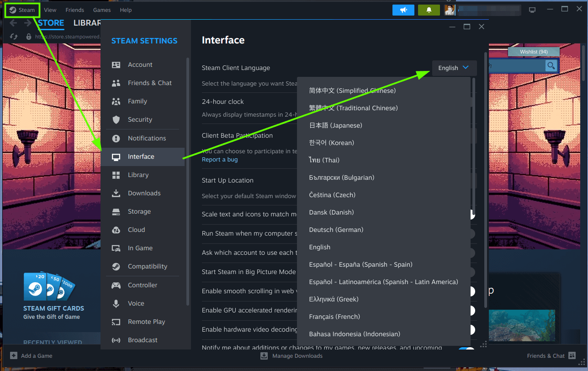Choose Español - España (Spanish - Spain)
The image size is (588, 371).
(x=384, y=264)
